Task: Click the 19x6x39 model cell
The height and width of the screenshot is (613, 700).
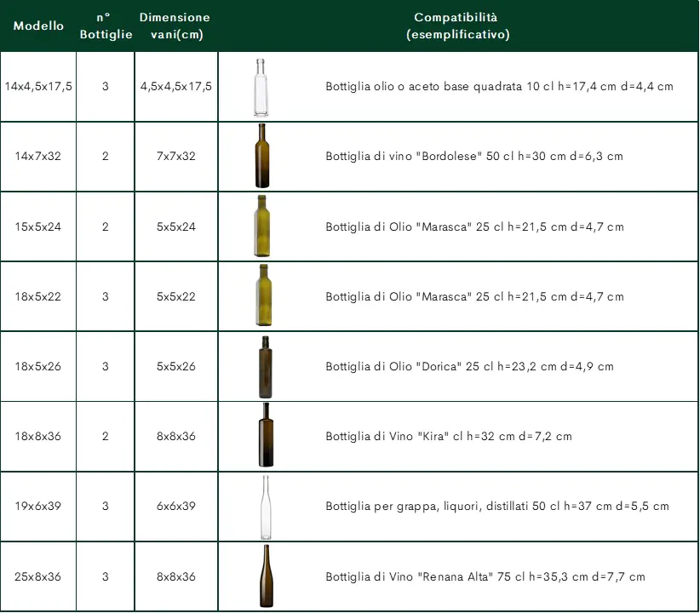Action: 38,507
